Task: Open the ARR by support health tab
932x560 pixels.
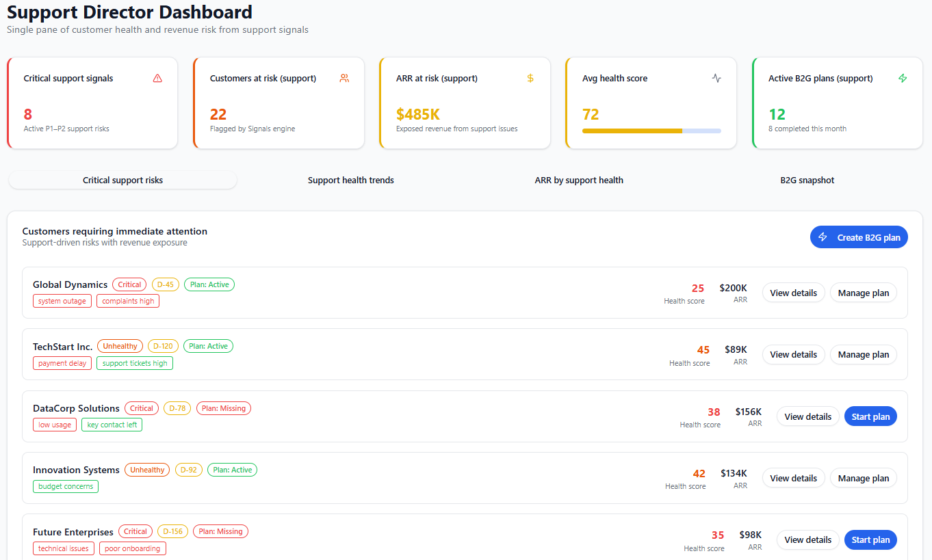Action: (579, 181)
